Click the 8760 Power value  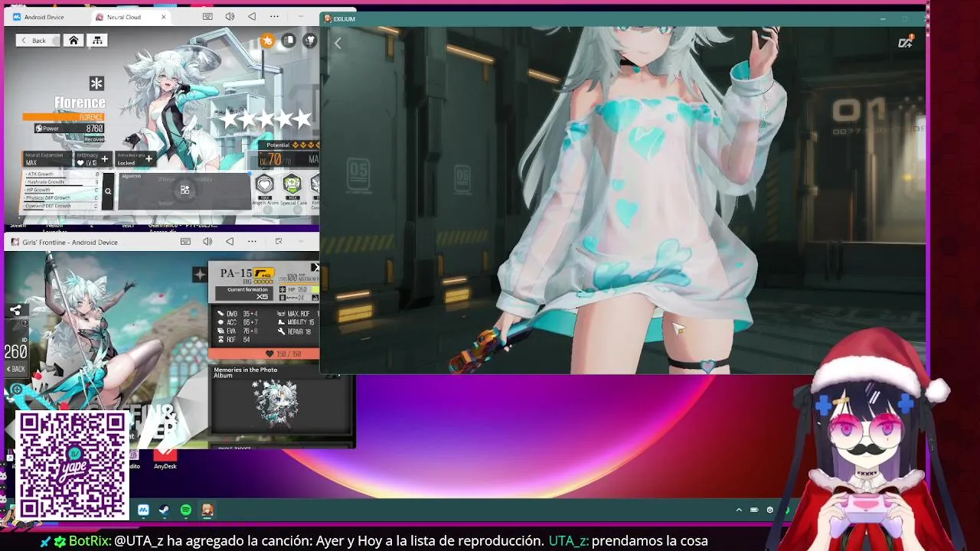pos(94,129)
